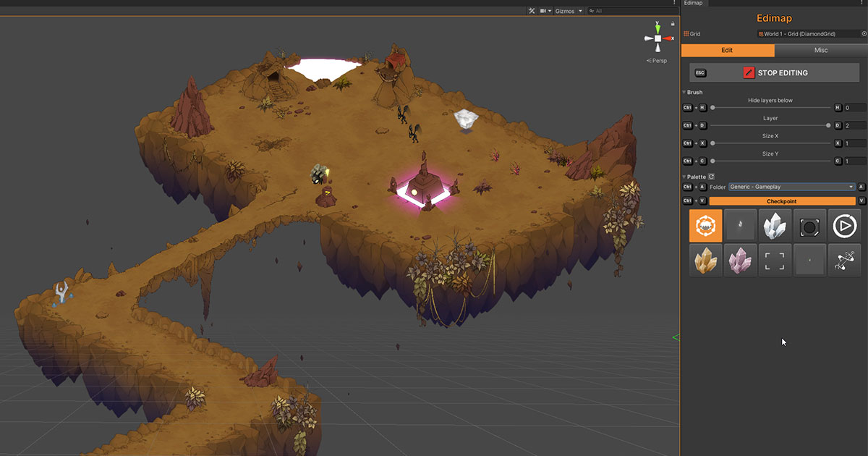868x456 pixels.
Task: Select the circular play-button palette item
Action: (844, 225)
